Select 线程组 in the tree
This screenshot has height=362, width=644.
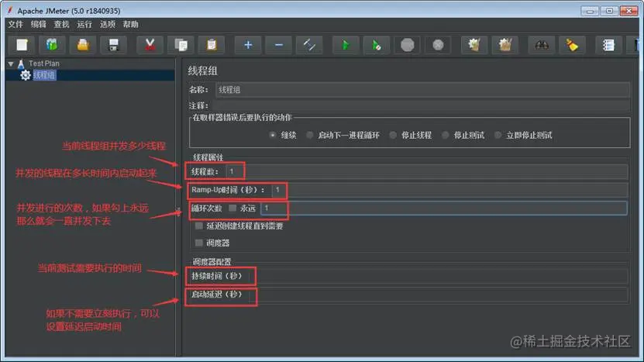point(44,75)
